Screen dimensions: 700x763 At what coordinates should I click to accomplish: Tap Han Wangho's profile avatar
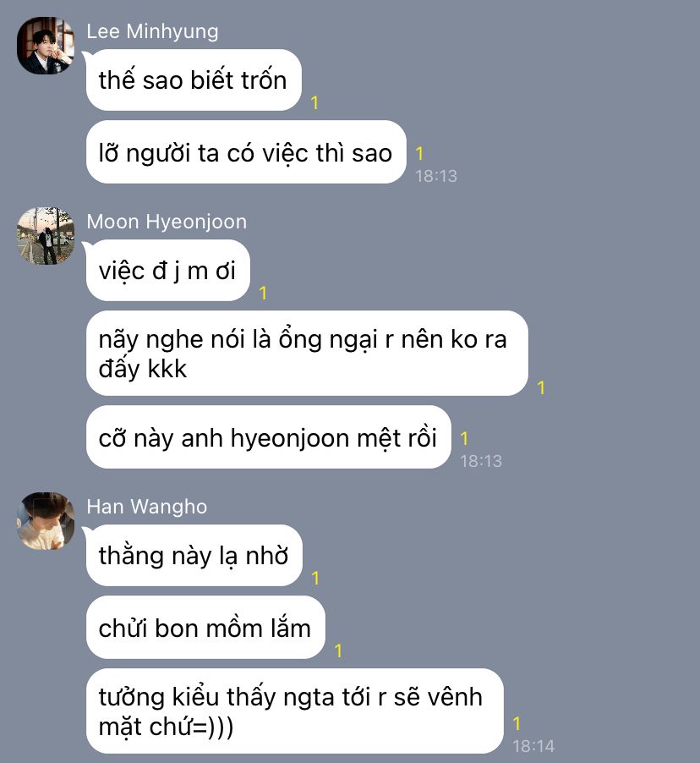pos(46,521)
